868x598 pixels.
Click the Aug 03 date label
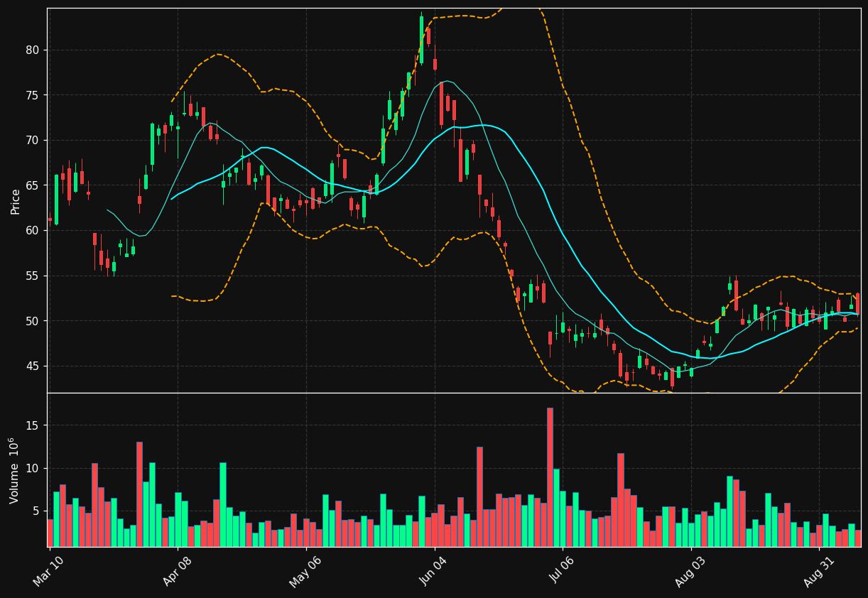pyautogui.click(x=690, y=572)
